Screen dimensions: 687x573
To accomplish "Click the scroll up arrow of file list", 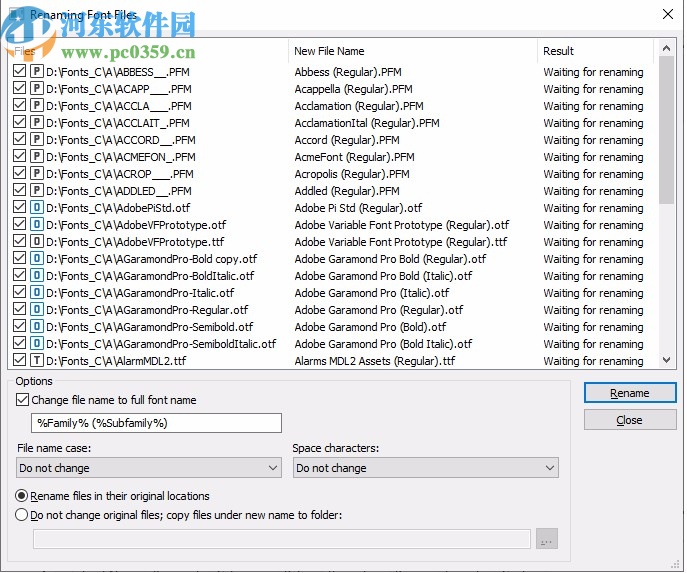I will pos(666,48).
